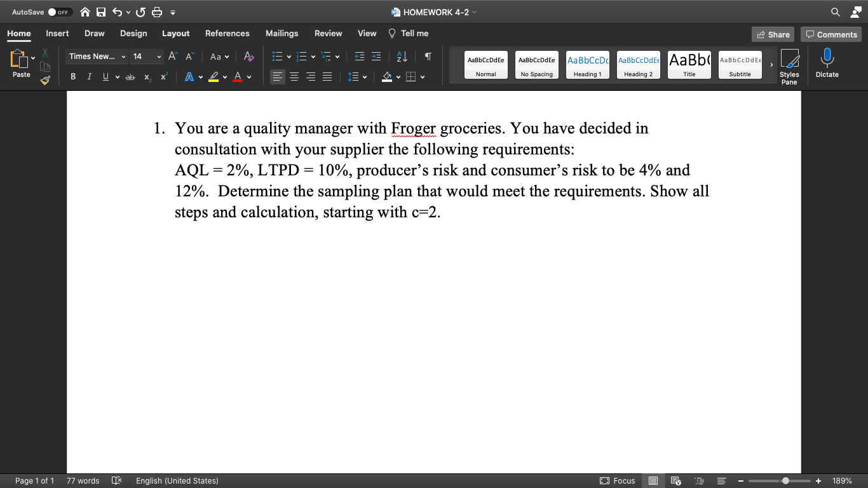This screenshot has width=868, height=488.
Task: Switch to the Layout tab
Action: pyautogui.click(x=176, y=34)
